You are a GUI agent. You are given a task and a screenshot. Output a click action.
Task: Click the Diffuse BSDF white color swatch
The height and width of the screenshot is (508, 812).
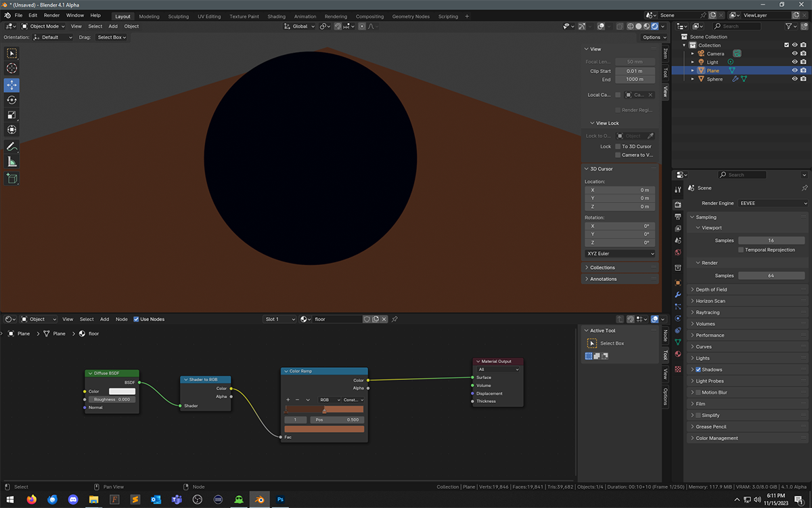[122, 391]
